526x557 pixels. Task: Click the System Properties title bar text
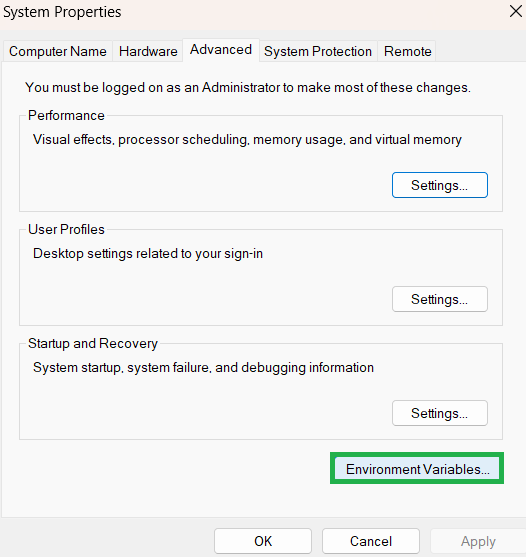pos(62,12)
